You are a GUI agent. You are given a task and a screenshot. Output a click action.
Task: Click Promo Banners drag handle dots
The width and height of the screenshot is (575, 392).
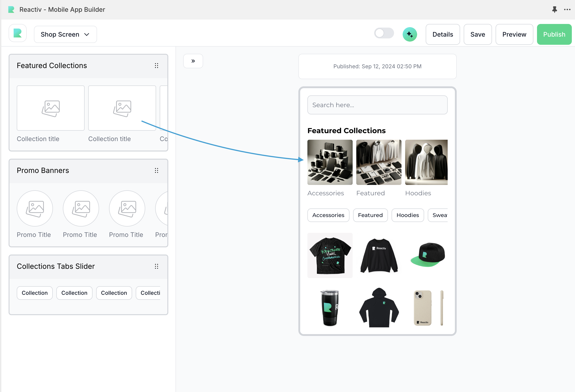coord(156,170)
